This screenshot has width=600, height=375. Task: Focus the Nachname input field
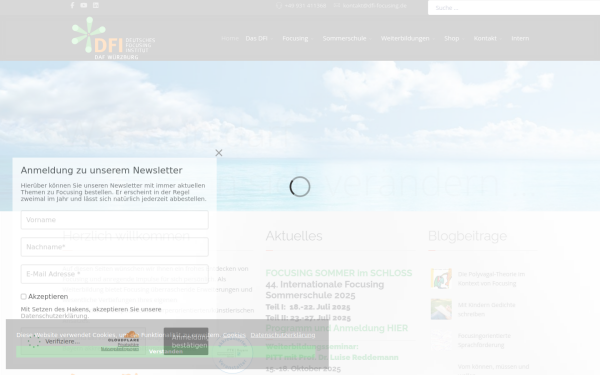point(114,247)
